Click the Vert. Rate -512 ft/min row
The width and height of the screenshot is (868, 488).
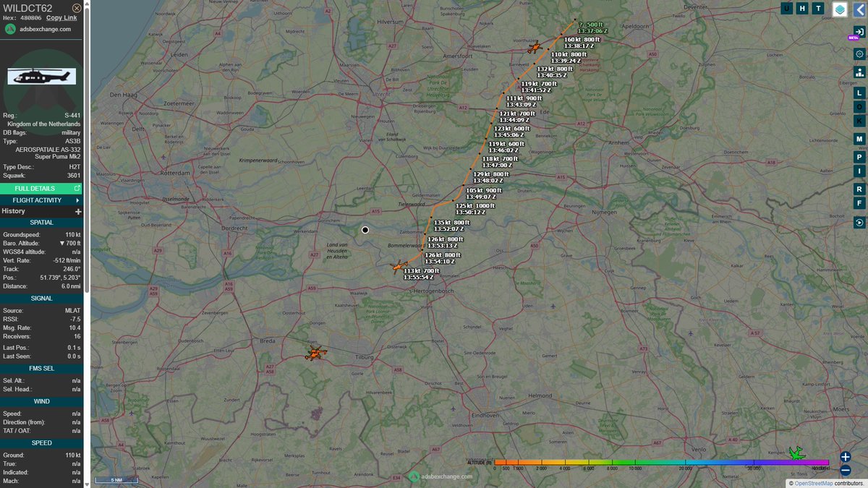[x=41, y=260]
